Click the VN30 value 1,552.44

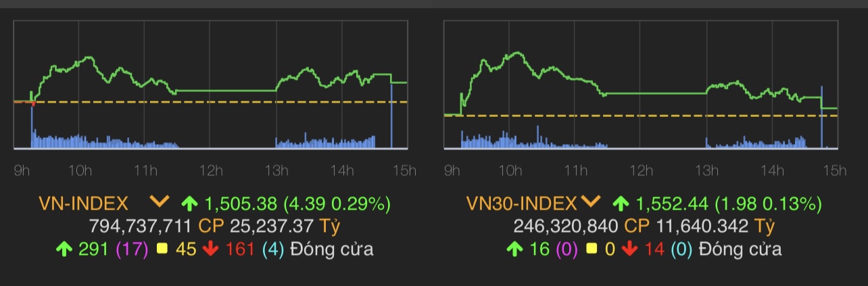point(671,203)
